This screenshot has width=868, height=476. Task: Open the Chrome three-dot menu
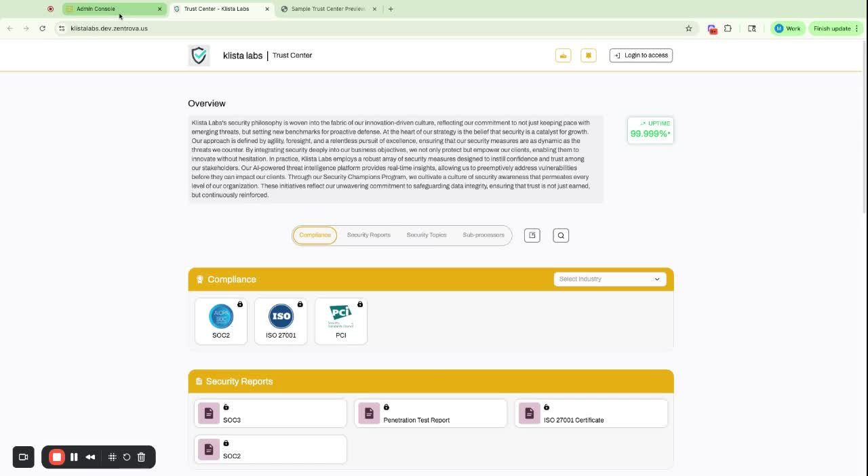[857, 28]
